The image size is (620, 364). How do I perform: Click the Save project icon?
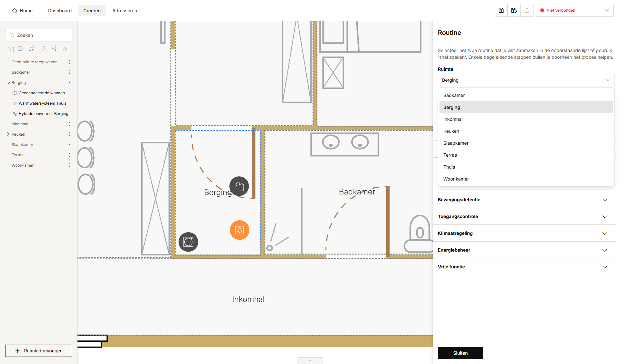point(501,10)
